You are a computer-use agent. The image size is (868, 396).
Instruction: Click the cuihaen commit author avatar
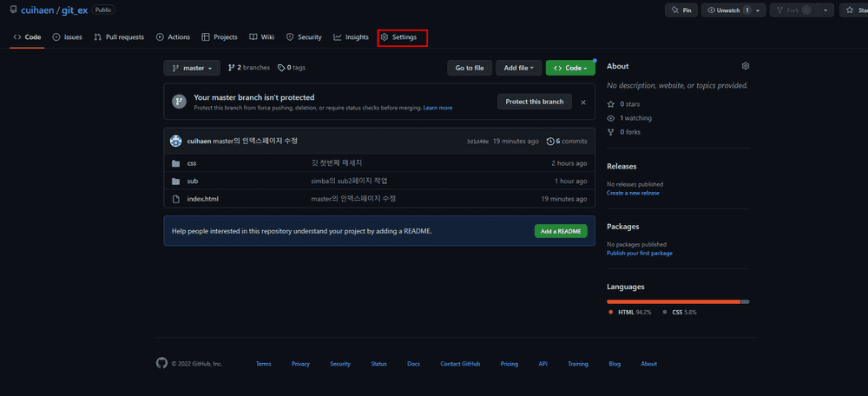coord(176,142)
